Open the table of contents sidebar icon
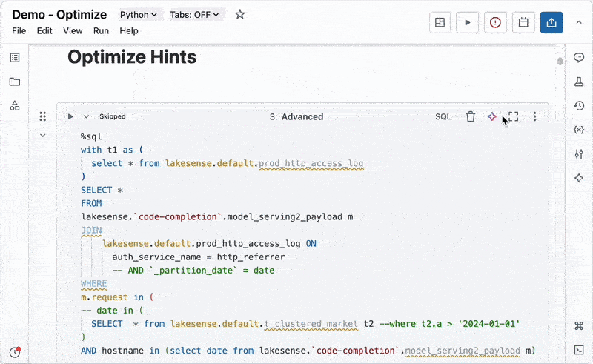 point(15,58)
